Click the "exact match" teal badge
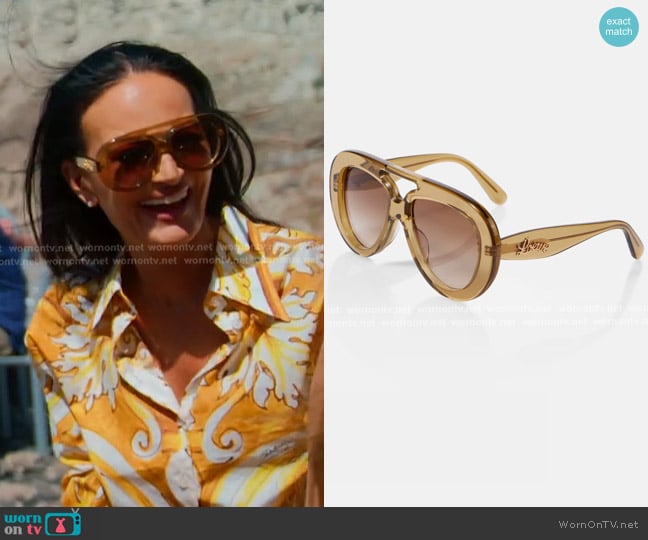This screenshot has width=648, height=540. pyautogui.click(x=619, y=26)
